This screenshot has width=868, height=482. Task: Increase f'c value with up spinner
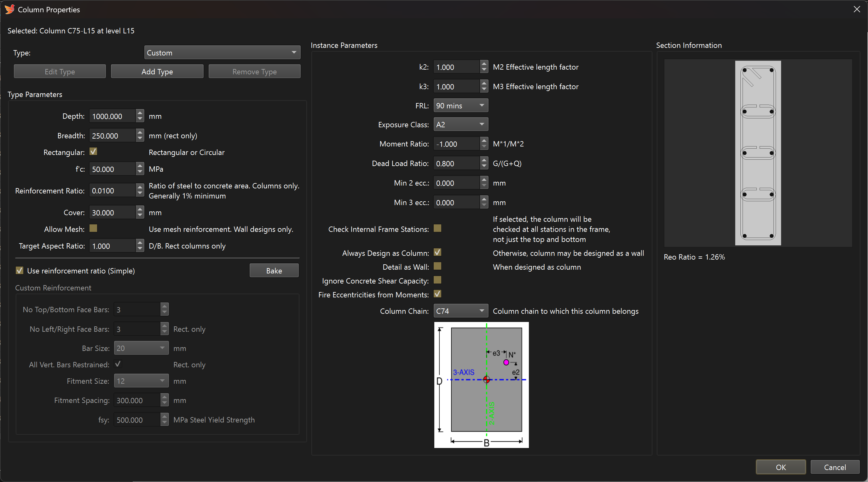coord(140,166)
